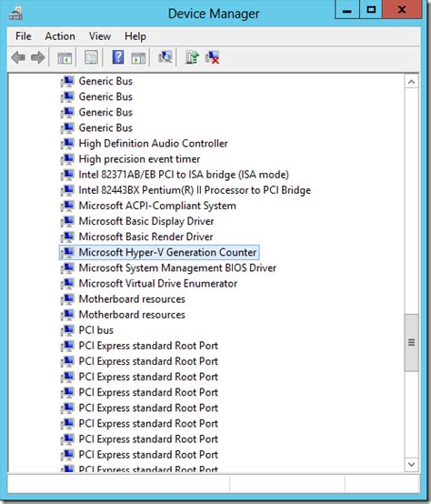The width and height of the screenshot is (431, 504).
Task: Click the icon beside PCI bus
Action: pyautogui.click(x=67, y=330)
